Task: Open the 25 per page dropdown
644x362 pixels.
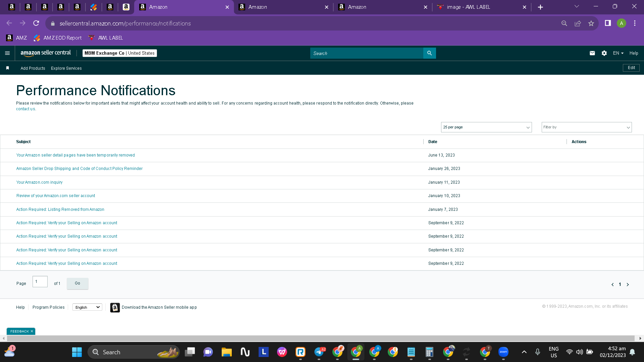Action: coord(486,127)
